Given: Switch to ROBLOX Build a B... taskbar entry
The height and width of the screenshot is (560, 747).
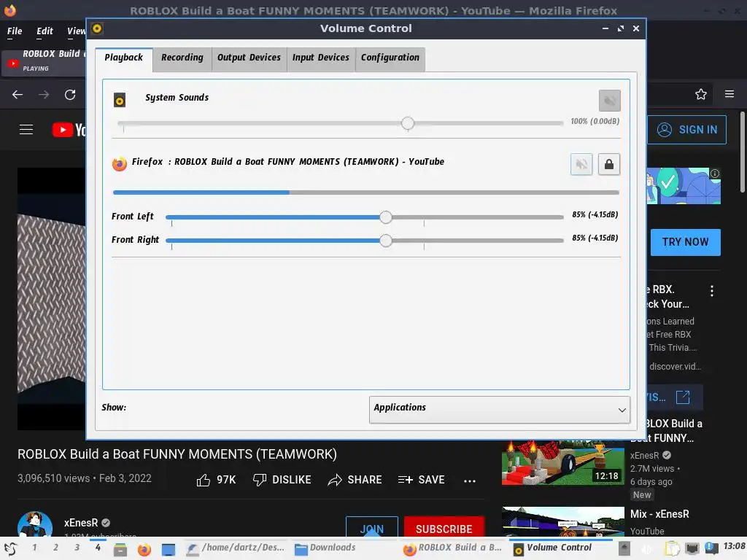Looking at the screenshot, I should 452,548.
